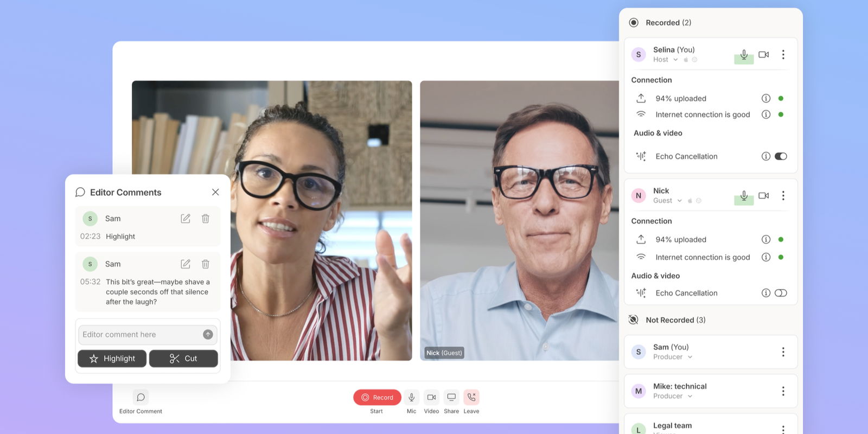This screenshot has width=868, height=434.
Task: Send the editor comment with arrow button
Action: [x=208, y=335]
